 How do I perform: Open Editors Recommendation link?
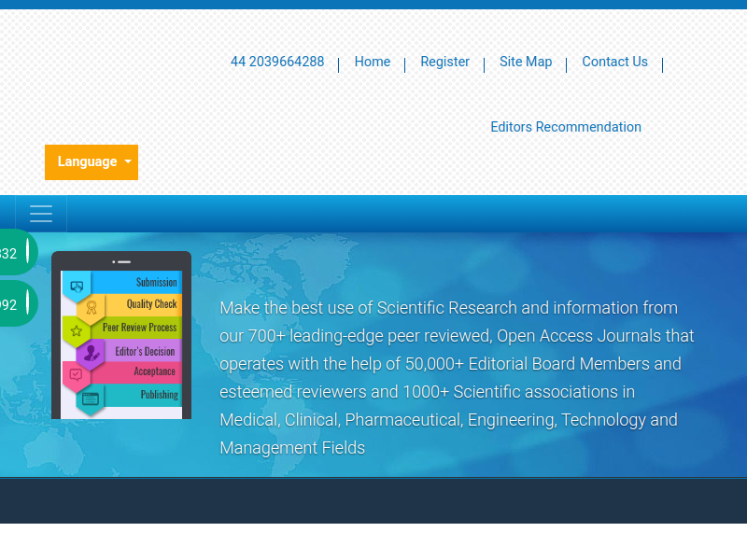tap(566, 127)
